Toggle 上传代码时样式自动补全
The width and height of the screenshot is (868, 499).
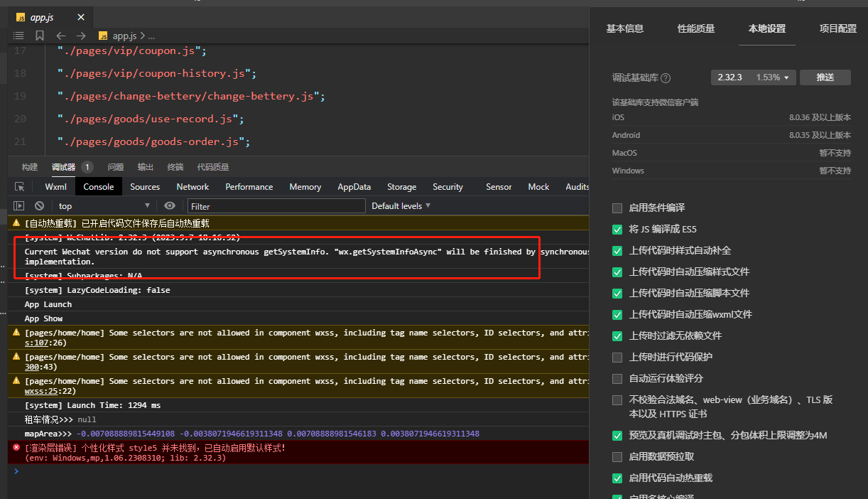coord(617,251)
